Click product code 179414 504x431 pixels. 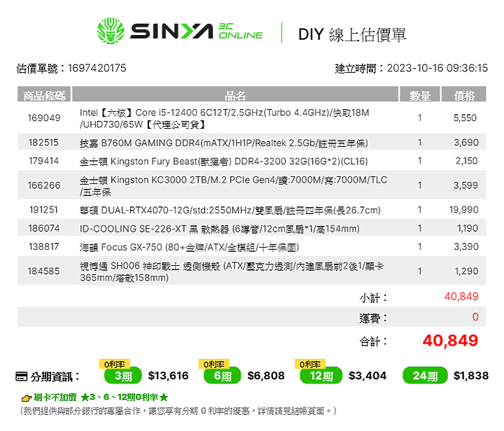coord(44,161)
